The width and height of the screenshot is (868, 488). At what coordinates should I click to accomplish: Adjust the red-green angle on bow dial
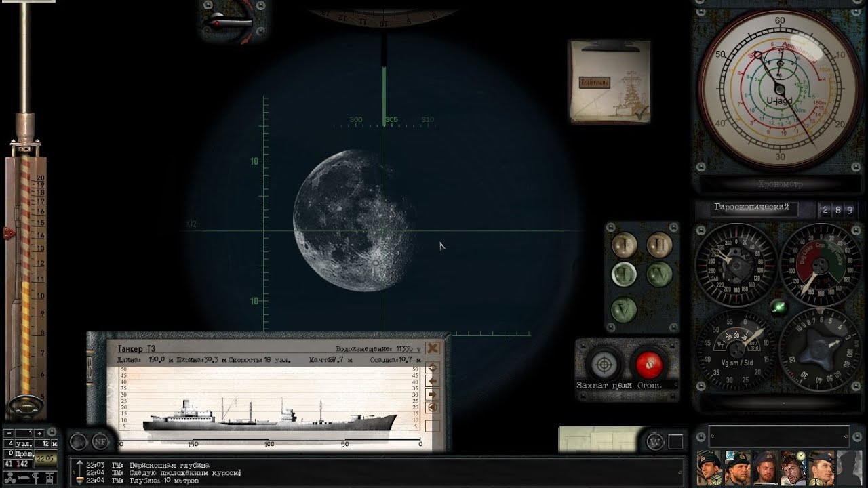(x=819, y=265)
